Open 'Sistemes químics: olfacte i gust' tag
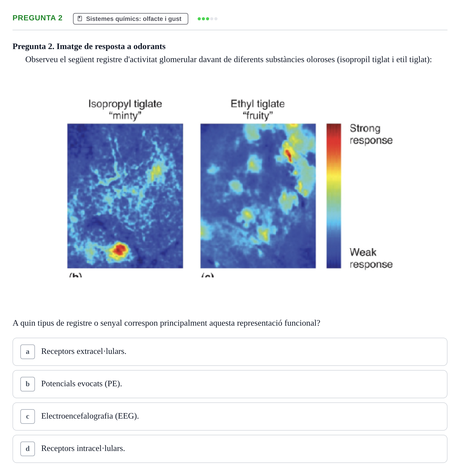 point(131,19)
